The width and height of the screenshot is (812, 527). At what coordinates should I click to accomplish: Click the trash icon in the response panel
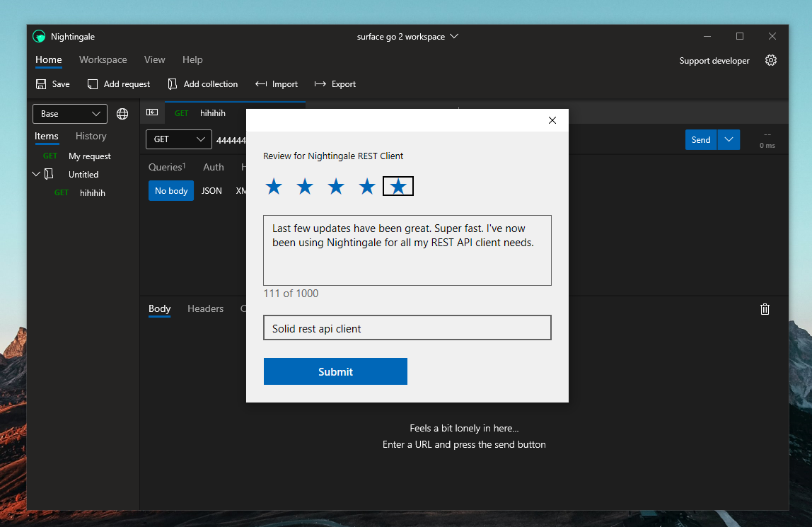(765, 309)
